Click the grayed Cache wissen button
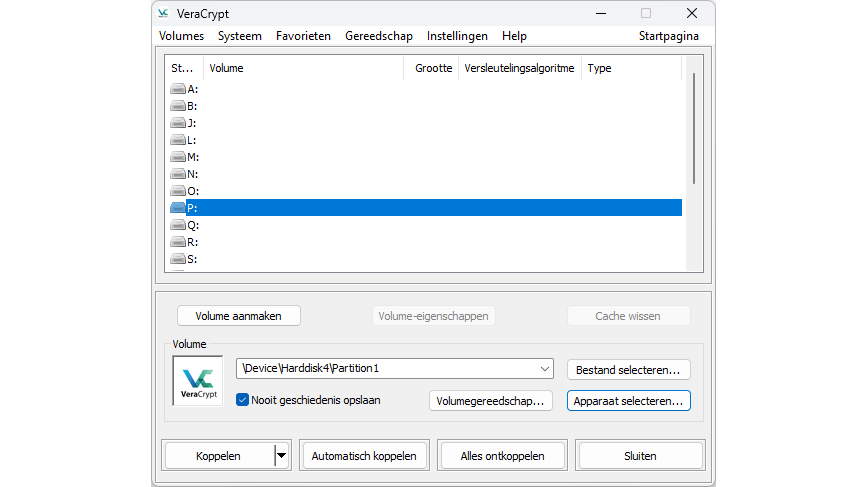Screen dimensions: 866x487 coord(629,316)
